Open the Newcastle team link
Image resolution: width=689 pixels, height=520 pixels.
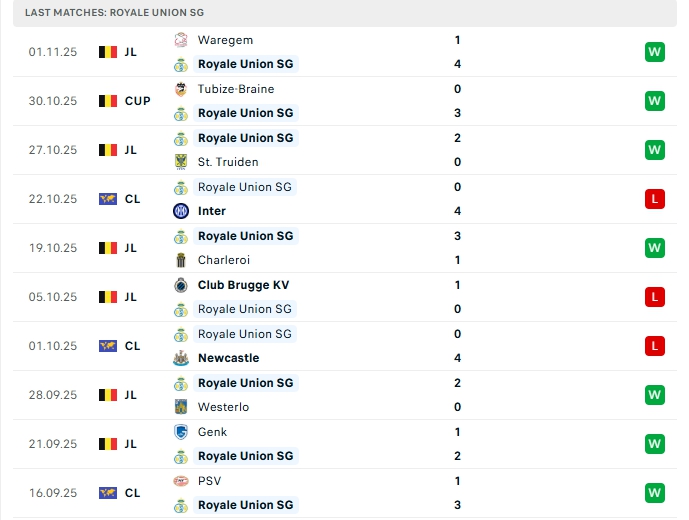(228, 358)
